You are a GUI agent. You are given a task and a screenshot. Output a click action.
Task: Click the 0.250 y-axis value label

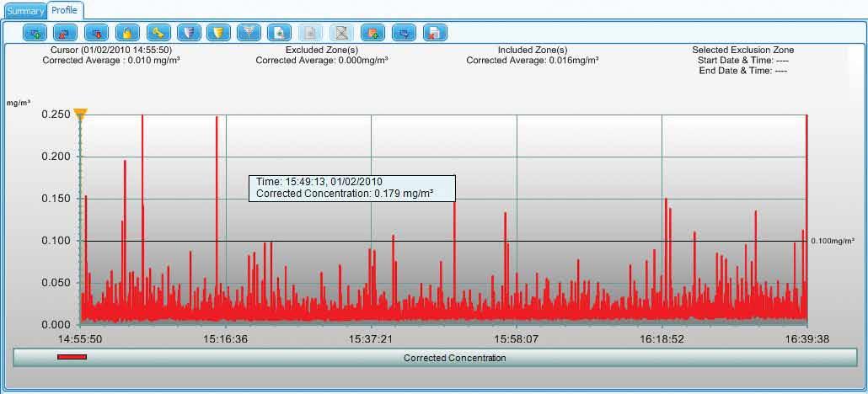click(x=56, y=114)
